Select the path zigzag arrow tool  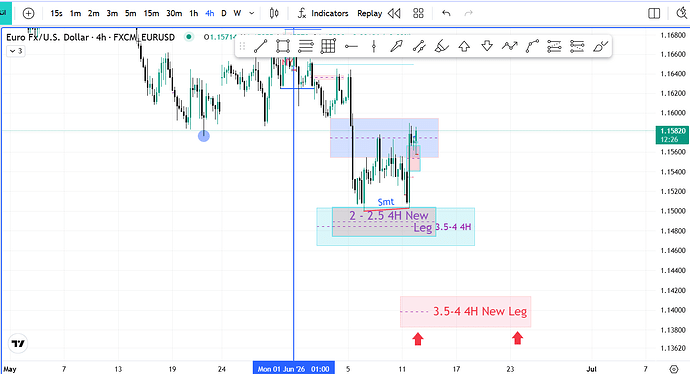(510, 46)
